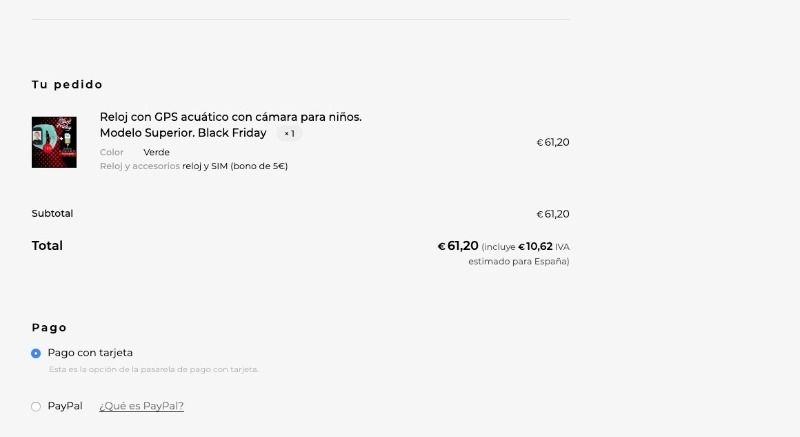Choose the PayPal payment radio option

(x=36, y=406)
